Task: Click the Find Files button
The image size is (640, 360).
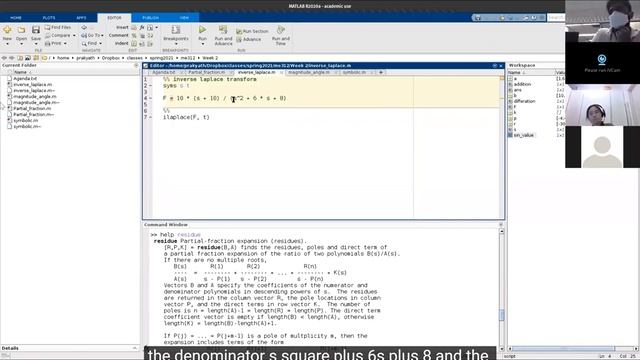Action: click(58, 27)
